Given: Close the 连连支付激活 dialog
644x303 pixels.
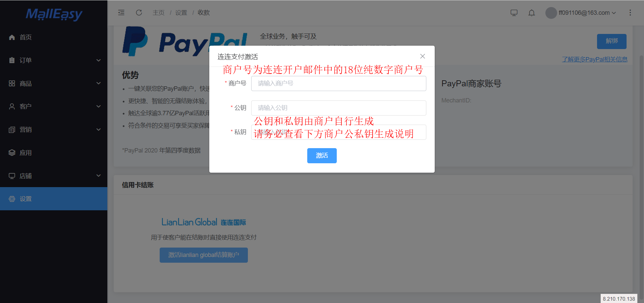Looking at the screenshot, I should point(423,56).
